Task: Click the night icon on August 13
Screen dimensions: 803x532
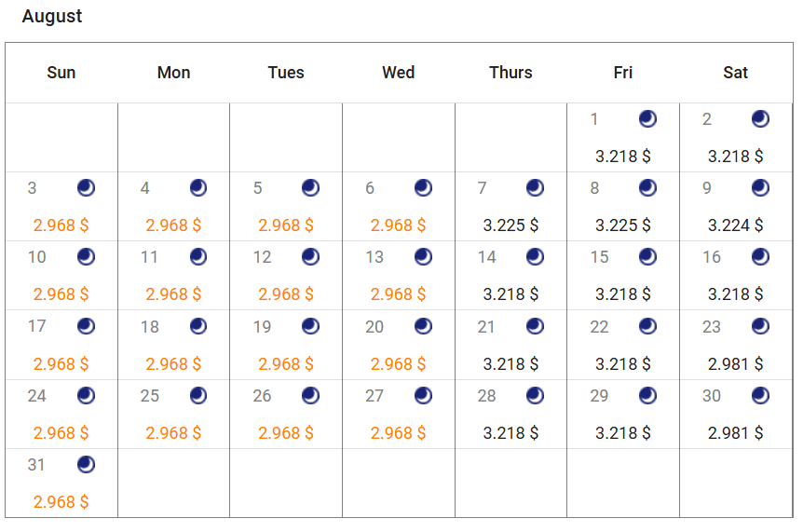Action: (x=423, y=257)
